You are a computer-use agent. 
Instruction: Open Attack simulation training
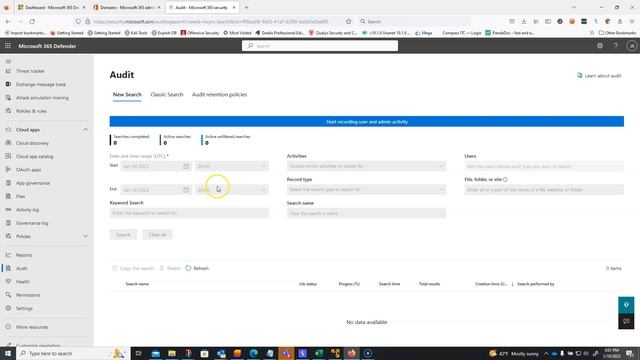tap(42, 98)
